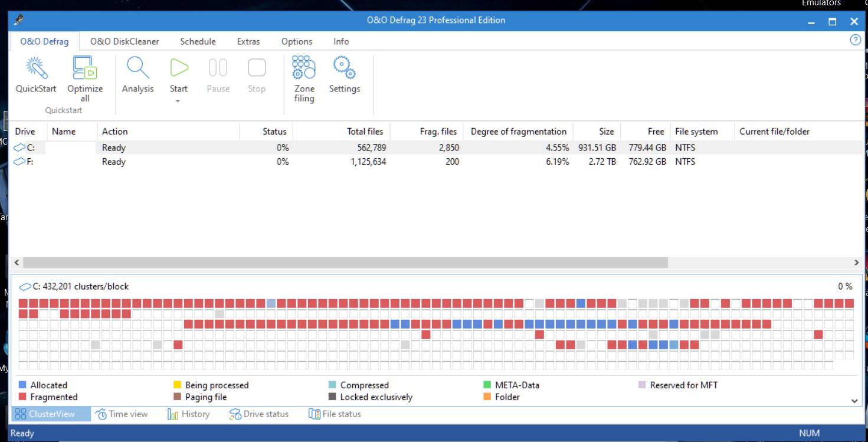Select drive F: row in list
The width and height of the screenshot is (868, 442).
coord(27,162)
